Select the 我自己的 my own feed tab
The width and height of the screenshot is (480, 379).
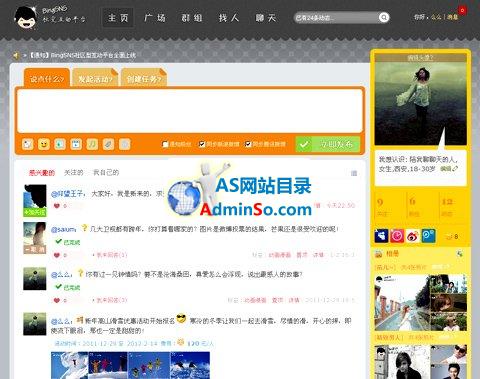pyautogui.click(x=106, y=173)
